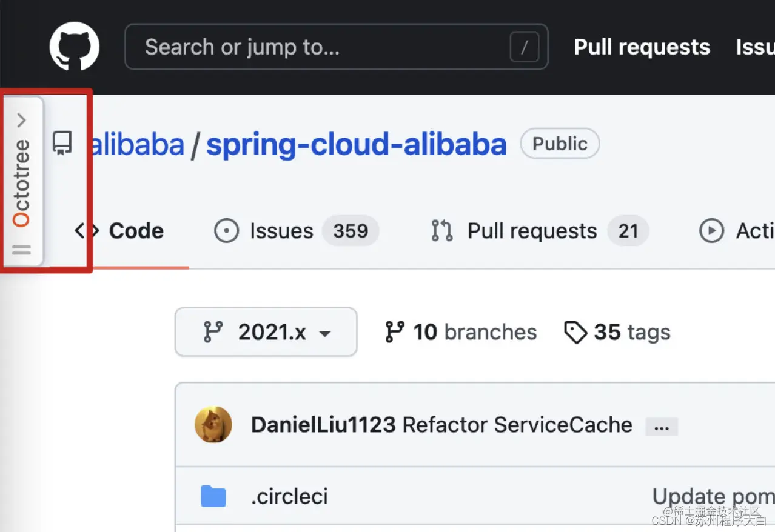This screenshot has height=532, width=775.
Task: Click the GitHub Octocat logo
Action: (74, 47)
